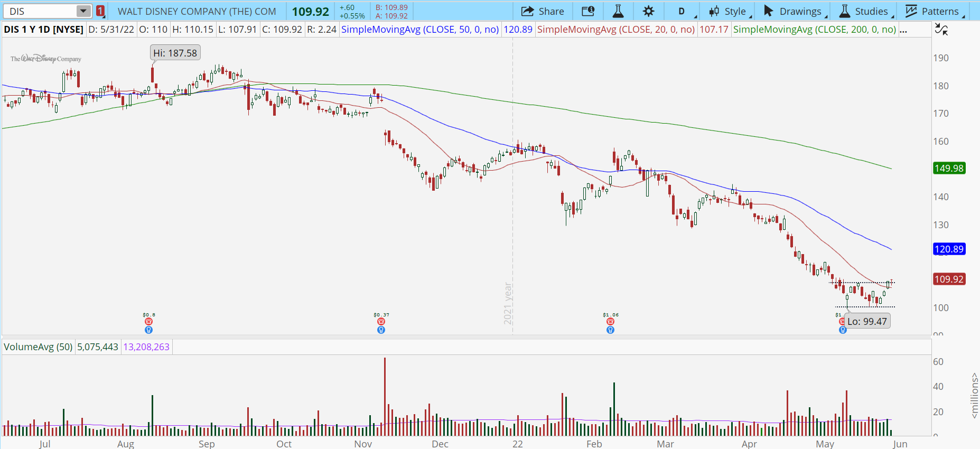The width and height of the screenshot is (980, 449).
Task: Click the ask price 'A: 109.92'
Action: click(x=391, y=16)
